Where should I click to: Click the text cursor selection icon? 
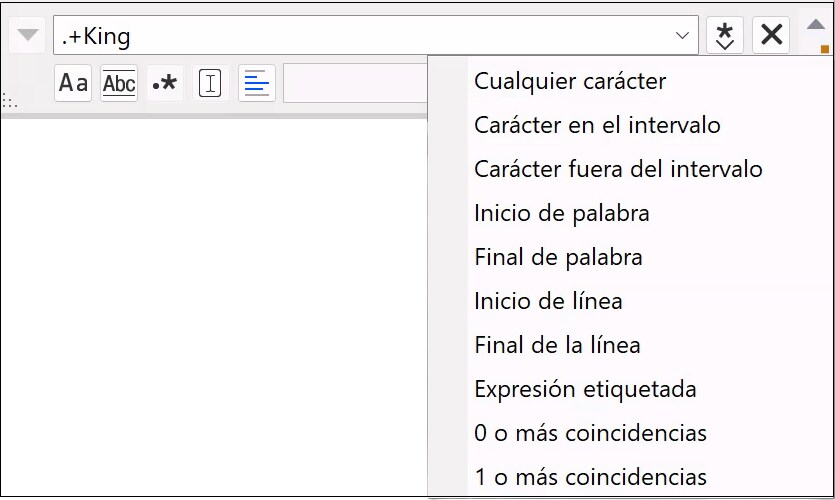pos(210,84)
